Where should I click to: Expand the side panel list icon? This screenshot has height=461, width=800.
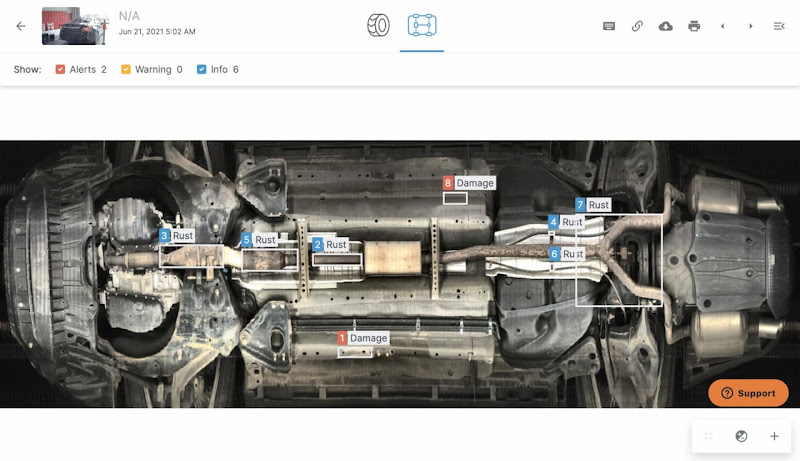click(x=779, y=26)
